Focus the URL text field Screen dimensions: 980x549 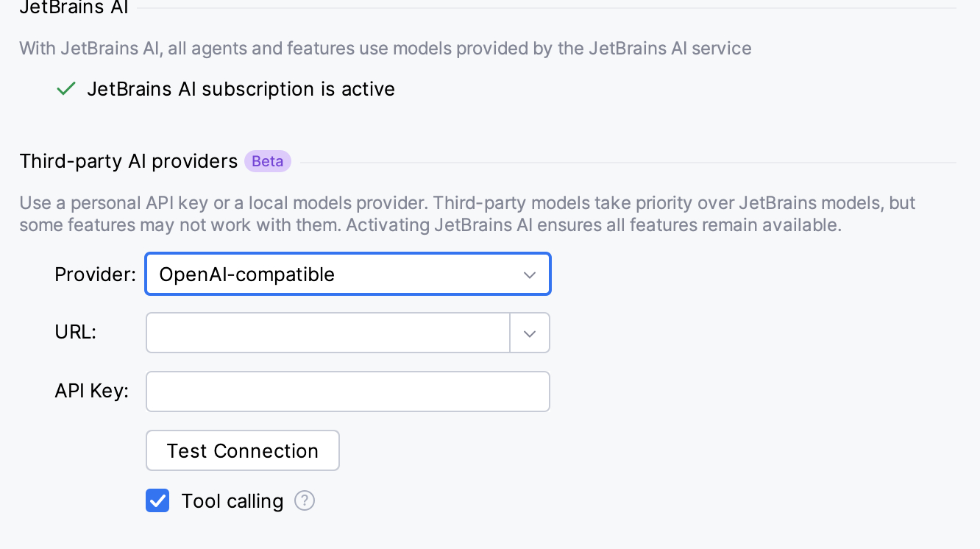point(327,333)
